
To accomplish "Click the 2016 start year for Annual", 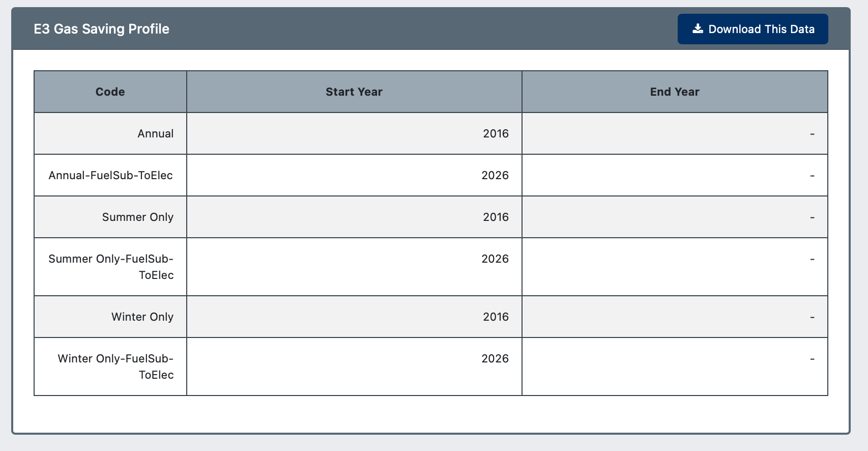I will [496, 133].
